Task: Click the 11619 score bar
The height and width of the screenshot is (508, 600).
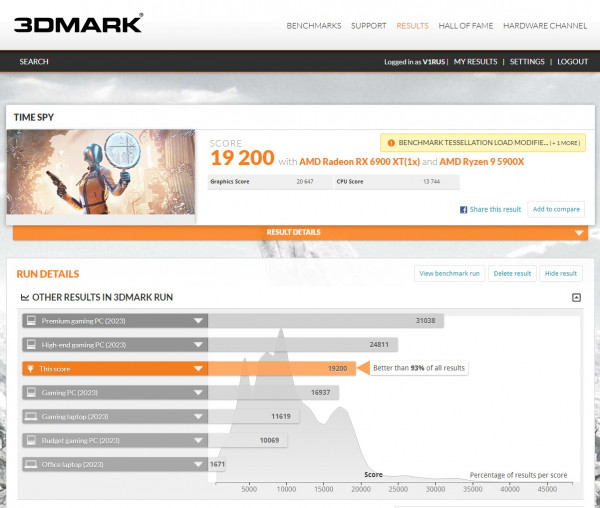Action: (254, 416)
